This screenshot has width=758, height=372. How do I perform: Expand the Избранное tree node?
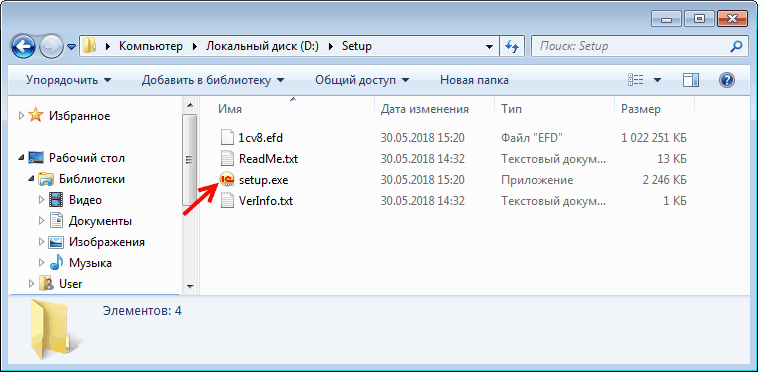click(21, 116)
